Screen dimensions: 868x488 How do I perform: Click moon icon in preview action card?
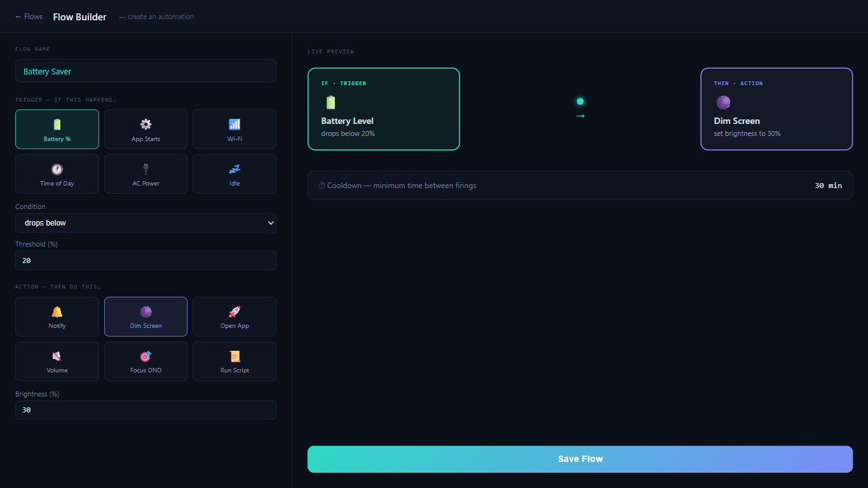723,102
